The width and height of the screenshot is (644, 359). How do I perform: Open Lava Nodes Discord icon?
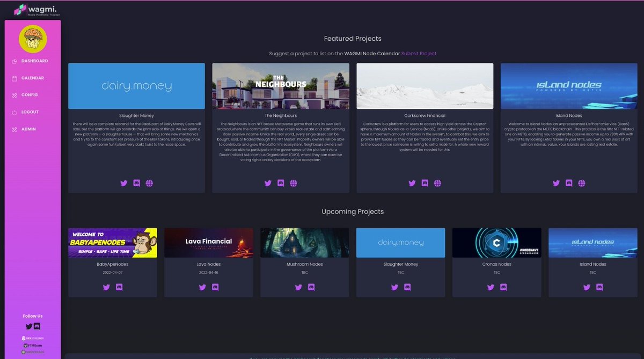(x=215, y=287)
